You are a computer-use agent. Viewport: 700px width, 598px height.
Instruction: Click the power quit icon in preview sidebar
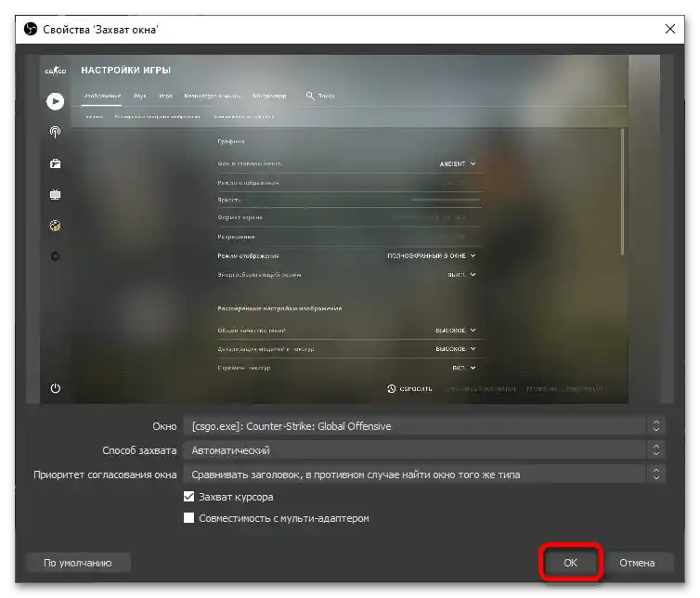56,388
